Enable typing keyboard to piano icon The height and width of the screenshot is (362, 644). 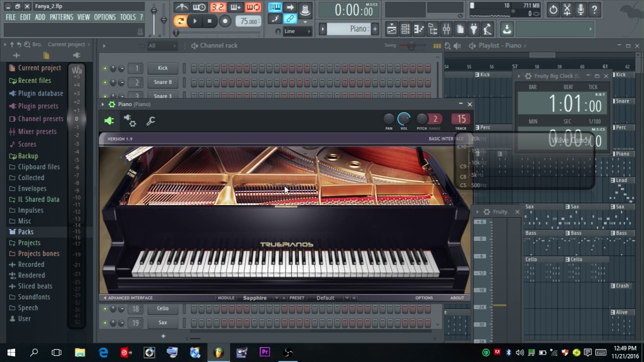click(x=275, y=7)
